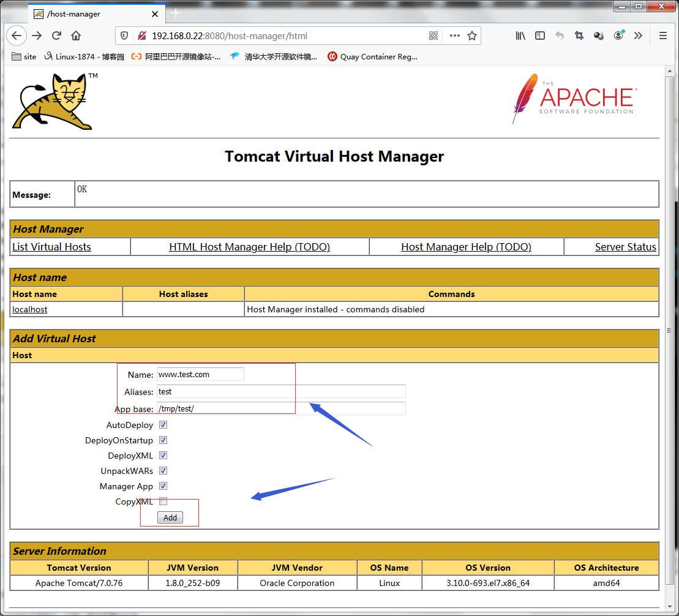This screenshot has height=616, width=679.
Task: Open the Firefox hamburger menu
Action: [x=663, y=36]
